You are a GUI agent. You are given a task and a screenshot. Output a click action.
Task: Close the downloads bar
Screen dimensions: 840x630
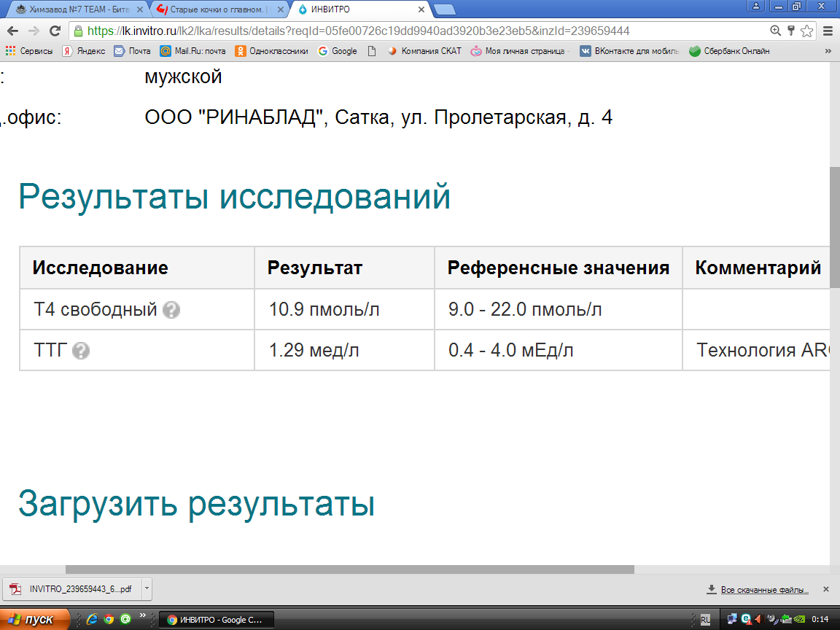pos(826,589)
